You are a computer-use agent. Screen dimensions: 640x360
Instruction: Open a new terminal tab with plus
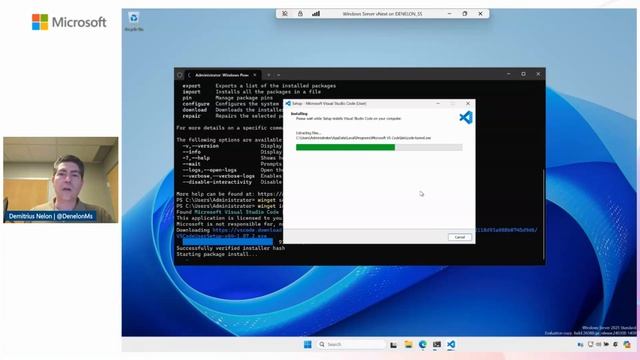(x=269, y=75)
